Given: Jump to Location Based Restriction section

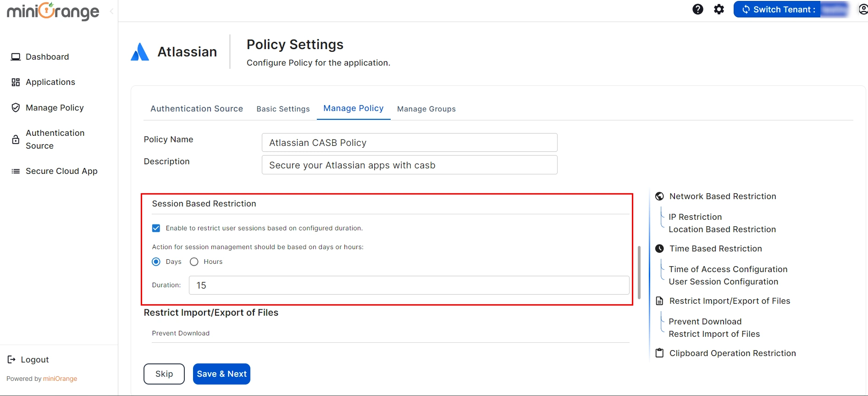Looking at the screenshot, I should click(x=722, y=229).
